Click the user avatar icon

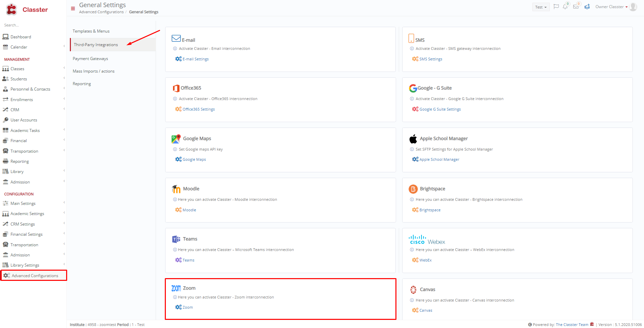633,7
